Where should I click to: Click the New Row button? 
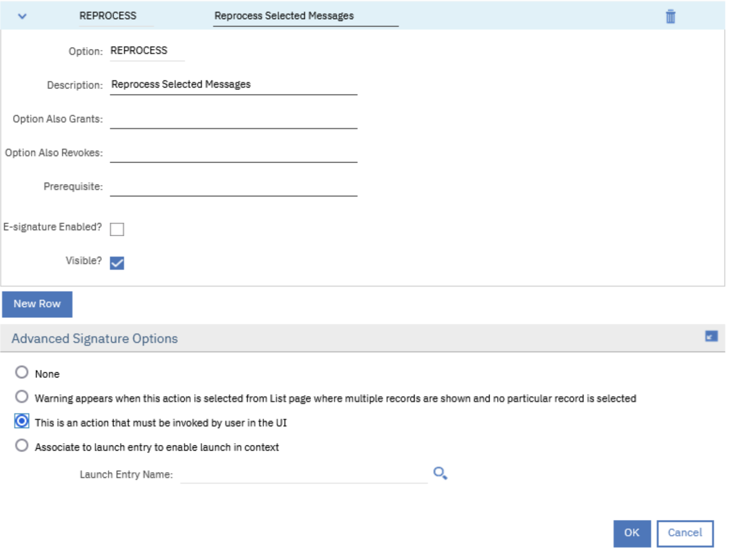pyautogui.click(x=37, y=304)
